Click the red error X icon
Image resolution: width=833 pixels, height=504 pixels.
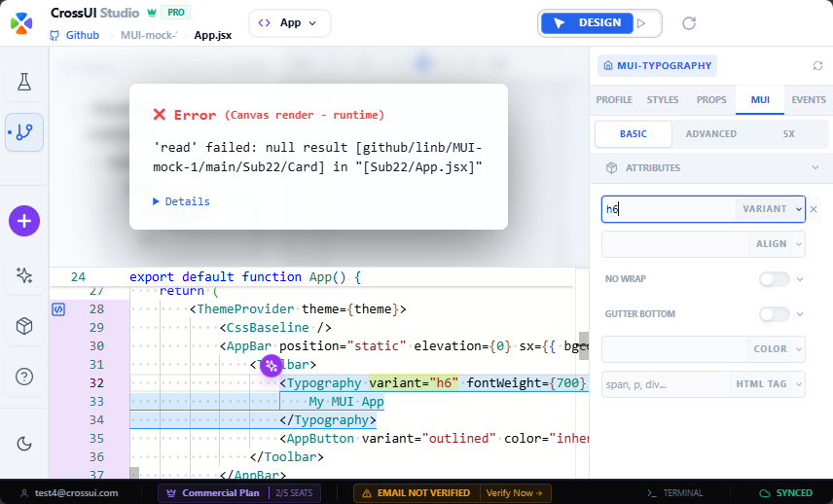tap(160, 115)
